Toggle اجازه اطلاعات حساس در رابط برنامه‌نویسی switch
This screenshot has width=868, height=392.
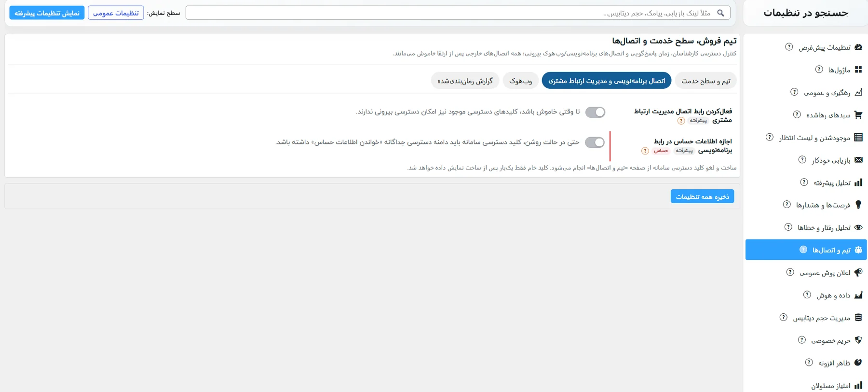[595, 142]
